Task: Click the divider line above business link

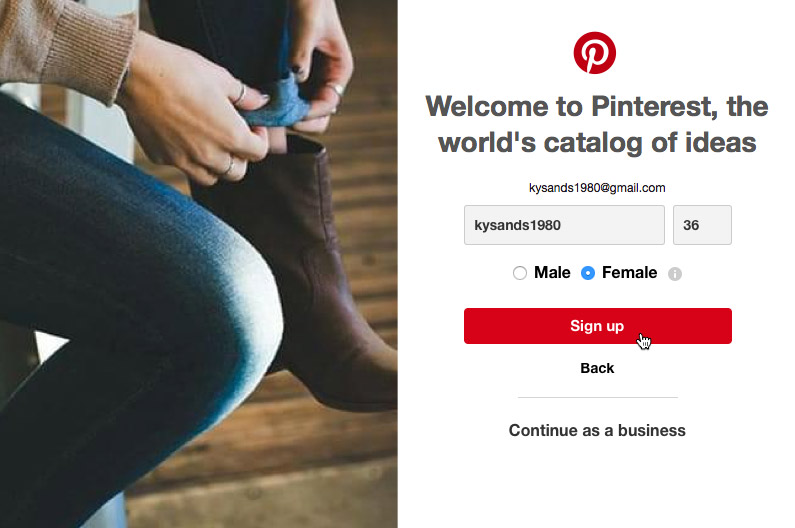Action: [597, 397]
